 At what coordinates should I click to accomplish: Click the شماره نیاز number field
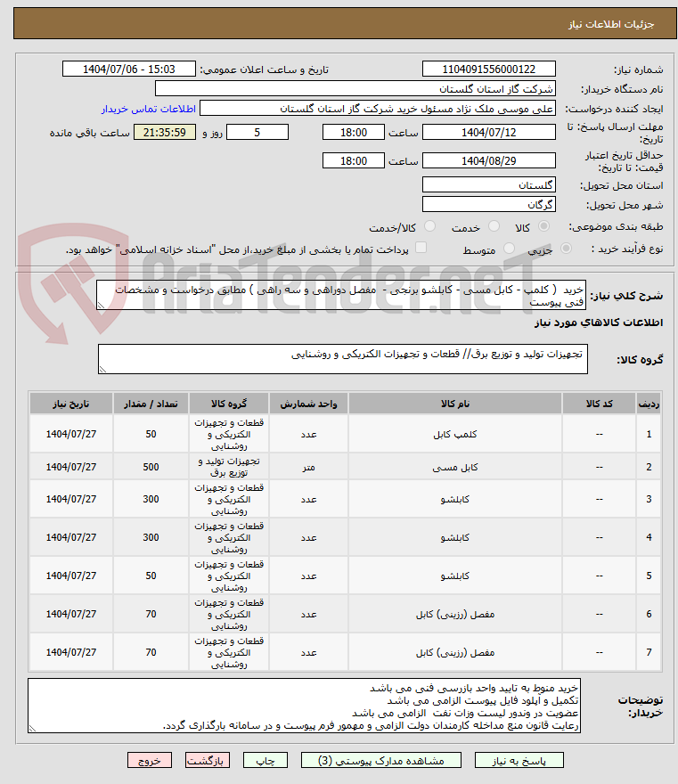[x=488, y=69]
